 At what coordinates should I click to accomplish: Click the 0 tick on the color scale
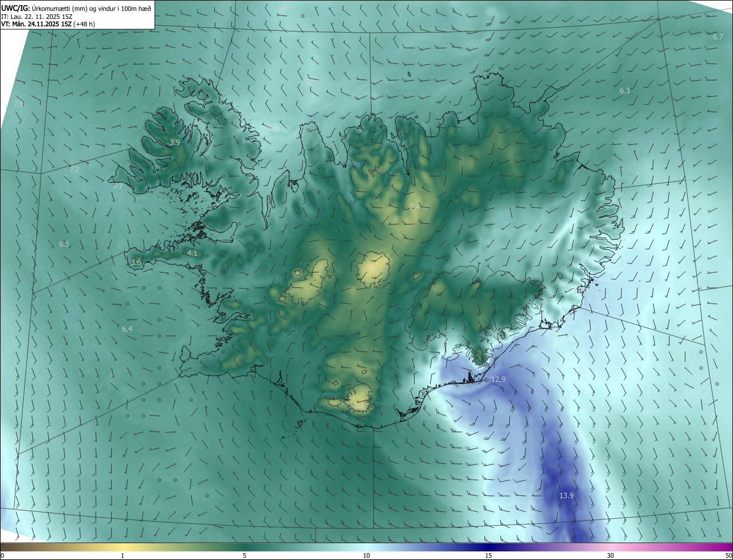tap(2, 556)
